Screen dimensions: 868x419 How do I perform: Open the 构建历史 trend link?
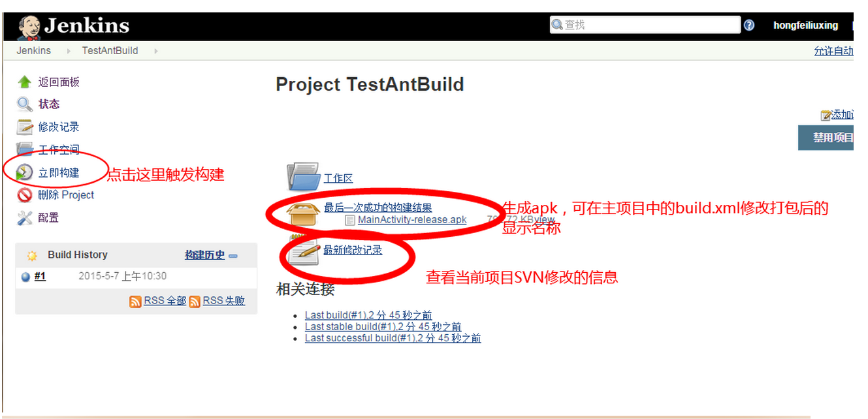pos(204,255)
